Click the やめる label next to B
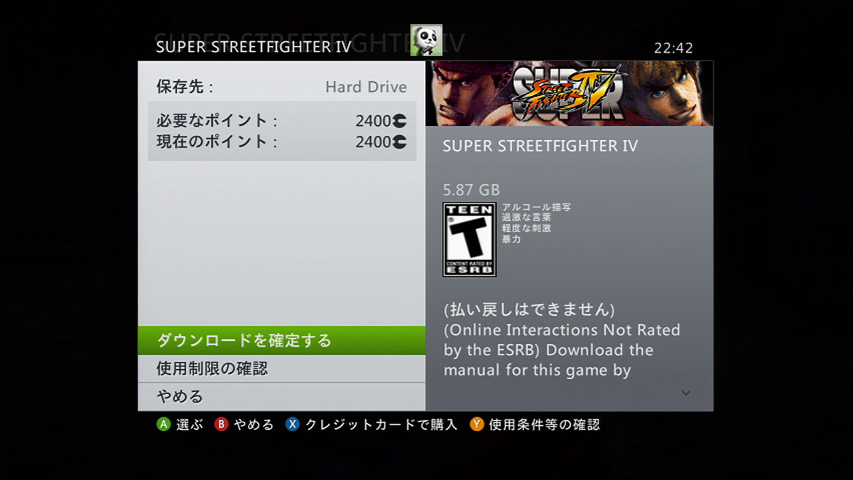 (x=254, y=424)
